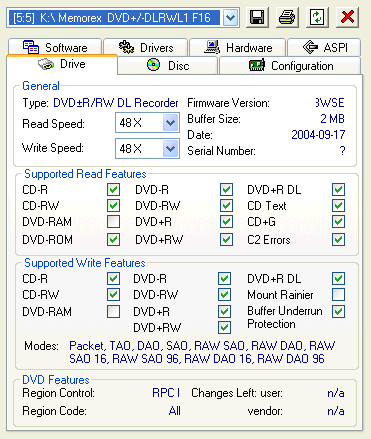This screenshot has width=371, height=439.
Task: Toggle the DVD+R DL write feature checkbox
Action: [x=338, y=278]
